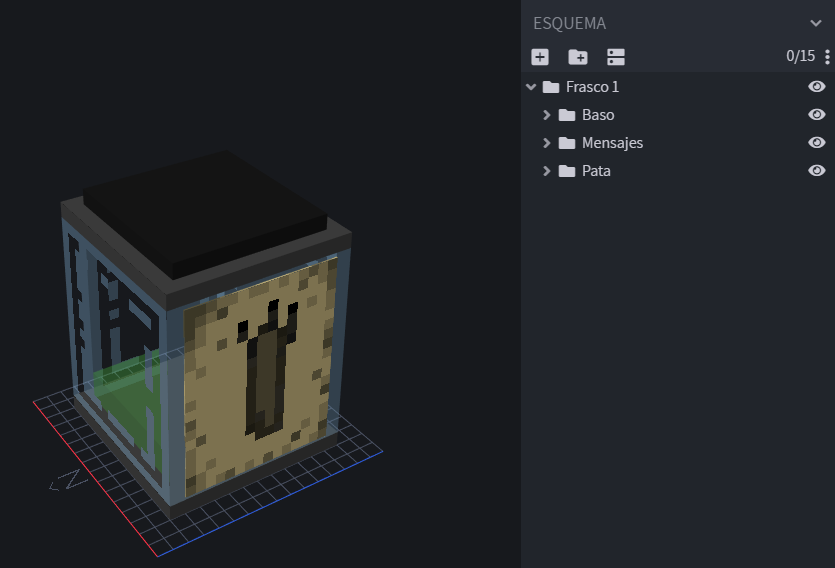Collapse the ESQUEMA panel with its chevron
835x568 pixels.
tap(815, 23)
